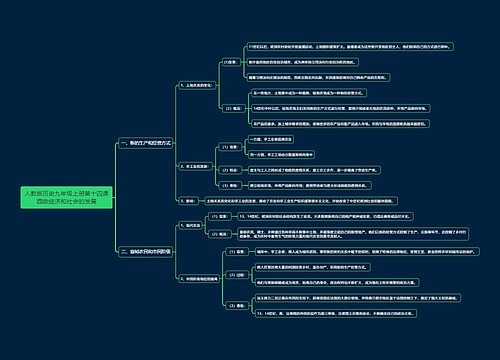Click '(2) 过程' under 市民阶级地位的提高

pos(237,275)
